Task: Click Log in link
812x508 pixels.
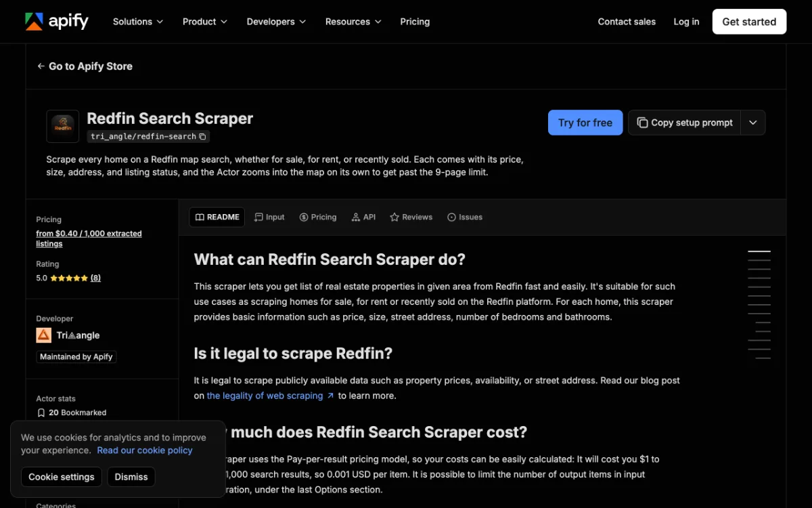Action: (686, 22)
